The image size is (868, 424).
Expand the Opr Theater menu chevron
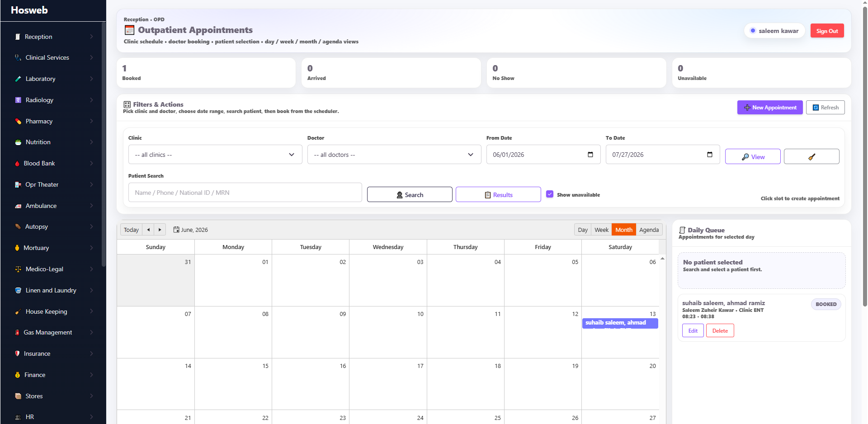point(91,184)
